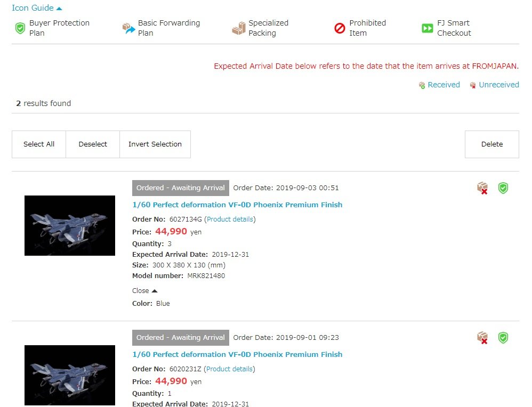Open product thumbnail for order 6027134G
The image size is (532, 407).
tap(69, 225)
